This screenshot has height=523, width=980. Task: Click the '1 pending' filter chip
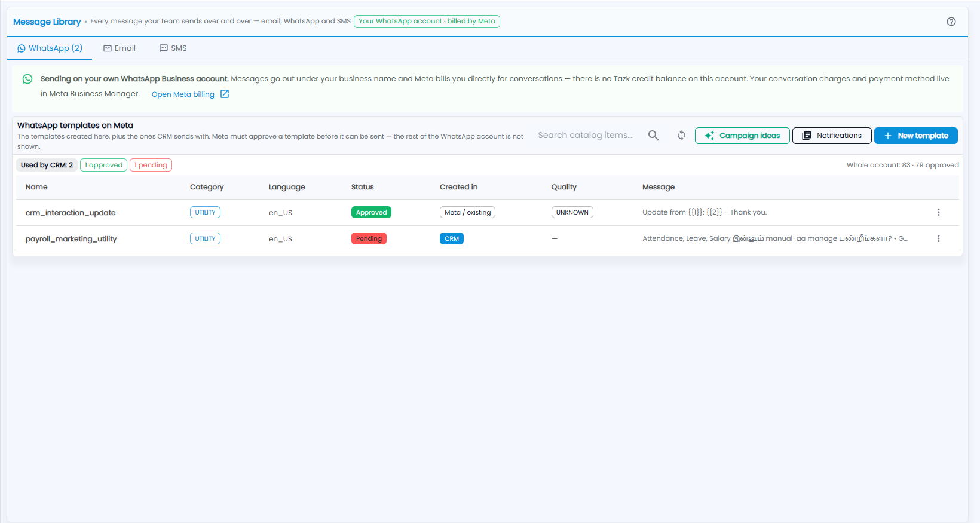pos(151,165)
